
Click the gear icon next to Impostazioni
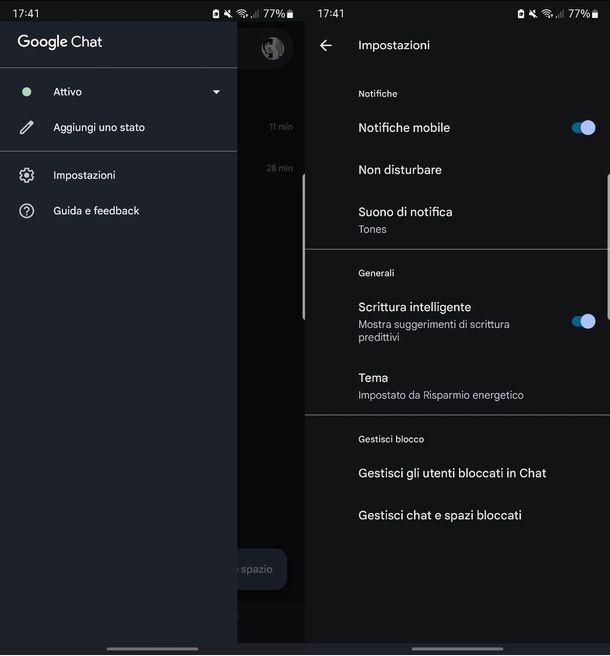(x=26, y=175)
